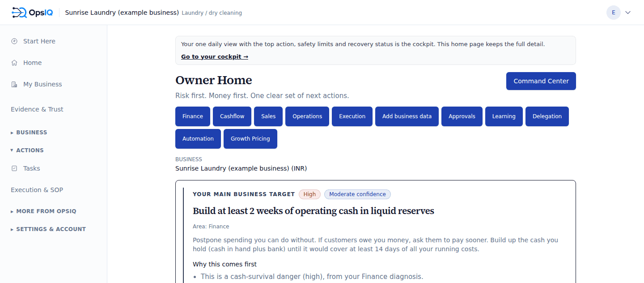This screenshot has width=644, height=283.
Task: Click the Area: Finance label
Action: [211, 227]
